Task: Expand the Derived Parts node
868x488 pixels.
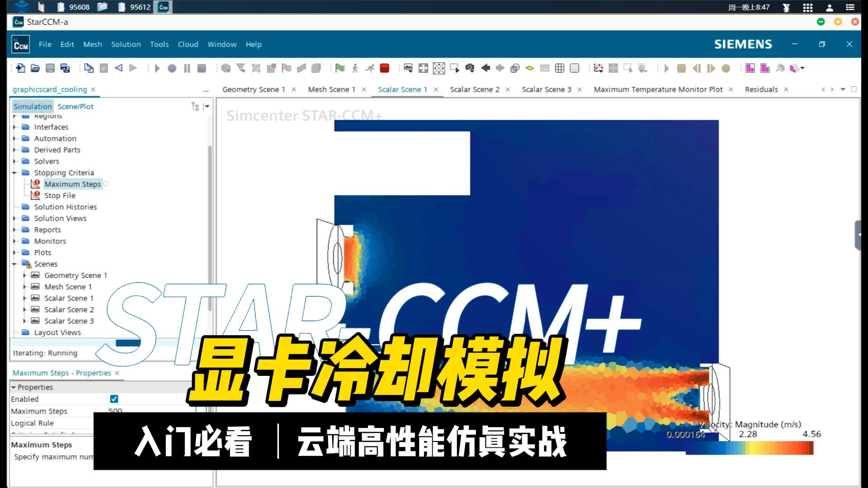Action: click(15, 150)
